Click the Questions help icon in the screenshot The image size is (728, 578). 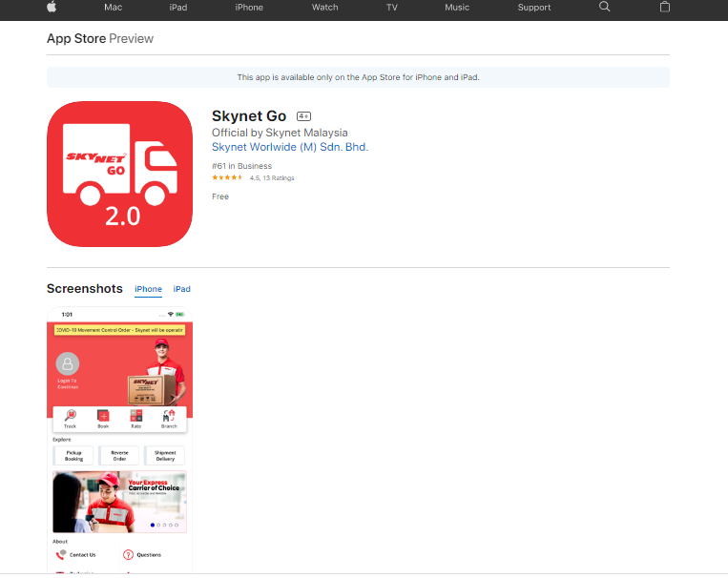click(x=129, y=554)
